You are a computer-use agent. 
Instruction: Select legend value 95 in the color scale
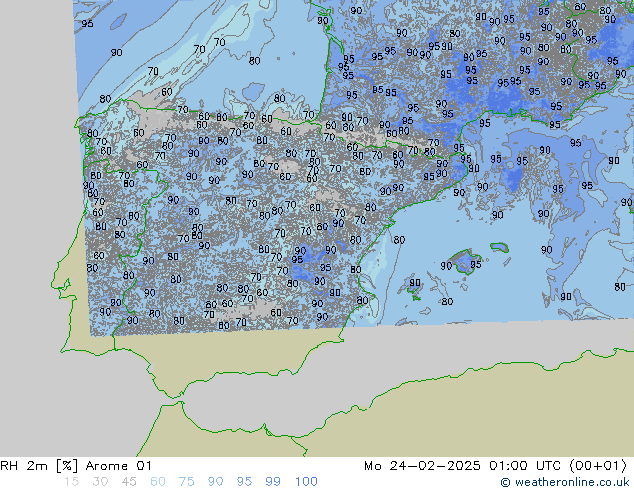[x=244, y=482]
